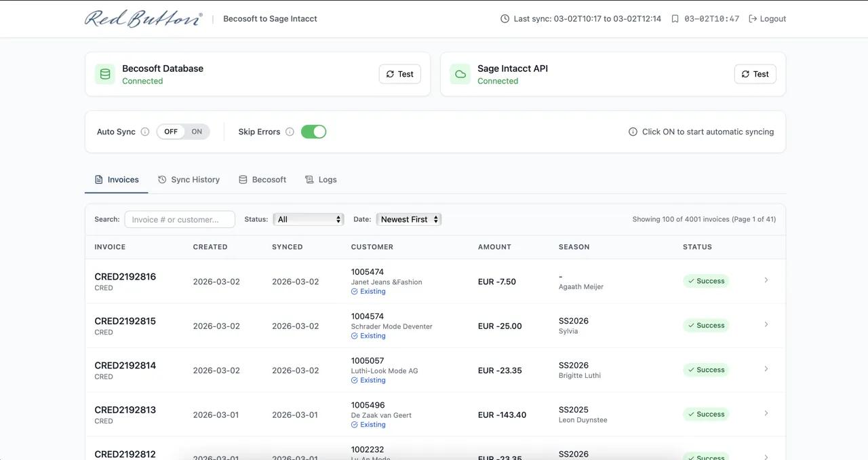Disable the Skip Errors toggle
This screenshot has width=868, height=460.
click(313, 132)
